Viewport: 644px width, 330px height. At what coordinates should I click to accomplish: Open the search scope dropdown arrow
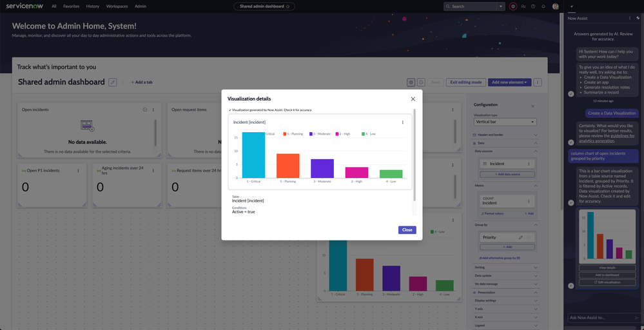pyautogui.click(x=500, y=6)
